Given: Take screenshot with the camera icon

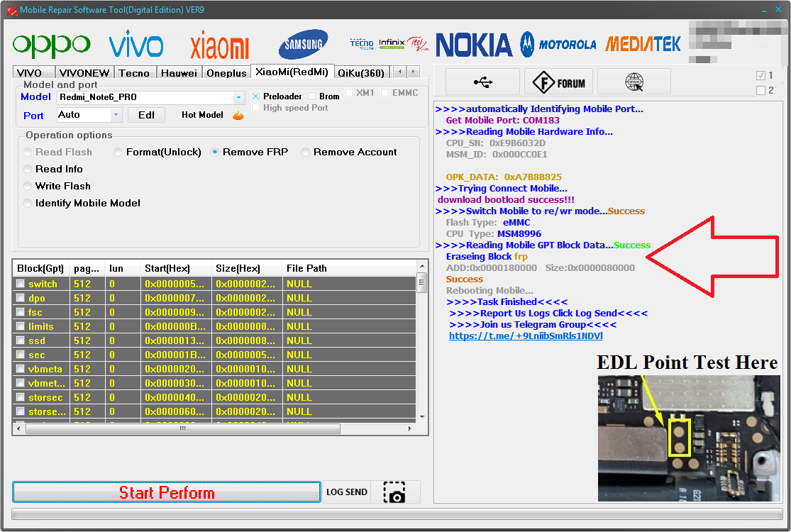Looking at the screenshot, I should pos(394,492).
